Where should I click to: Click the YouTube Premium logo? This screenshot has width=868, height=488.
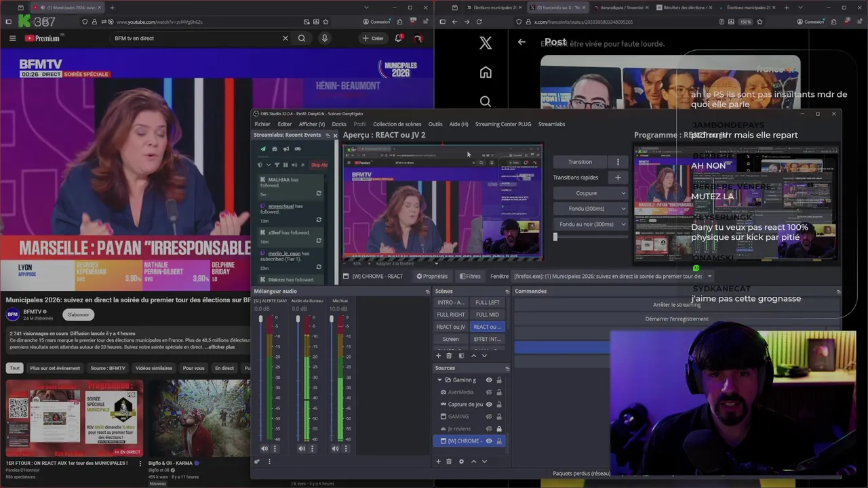click(x=43, y=38)
